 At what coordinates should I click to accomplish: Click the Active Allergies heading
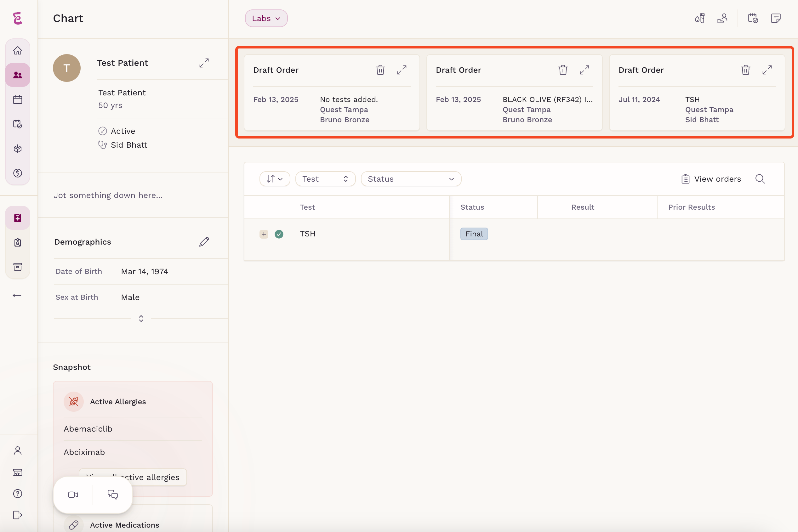(118, 402)
